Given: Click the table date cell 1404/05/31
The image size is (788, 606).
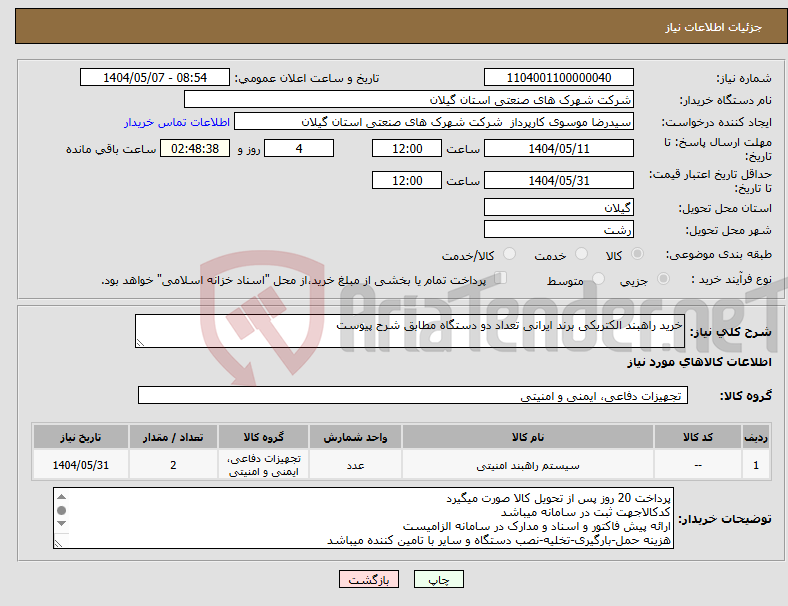Looking at the screenshot, I should coord(80,465).
